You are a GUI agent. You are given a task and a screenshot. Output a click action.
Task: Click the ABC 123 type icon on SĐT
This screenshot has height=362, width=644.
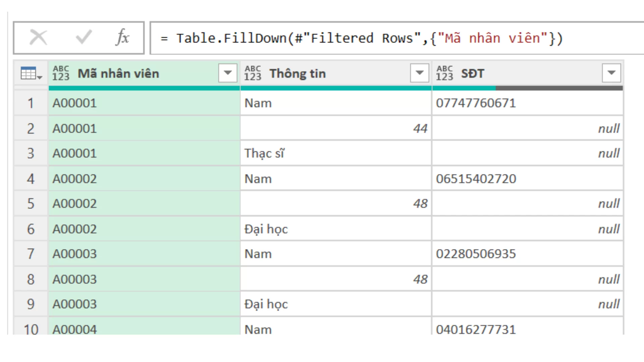coord(444,73)
